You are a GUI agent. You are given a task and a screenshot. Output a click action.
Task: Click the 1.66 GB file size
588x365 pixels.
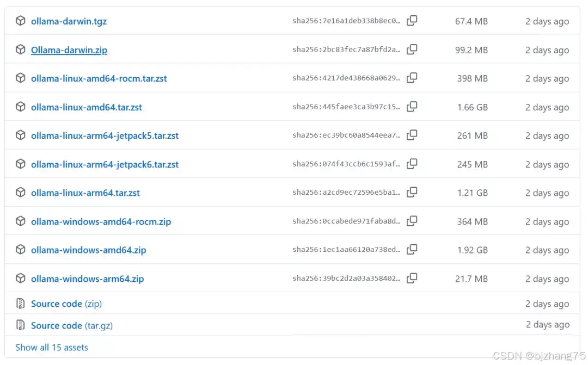click(473, 107)
